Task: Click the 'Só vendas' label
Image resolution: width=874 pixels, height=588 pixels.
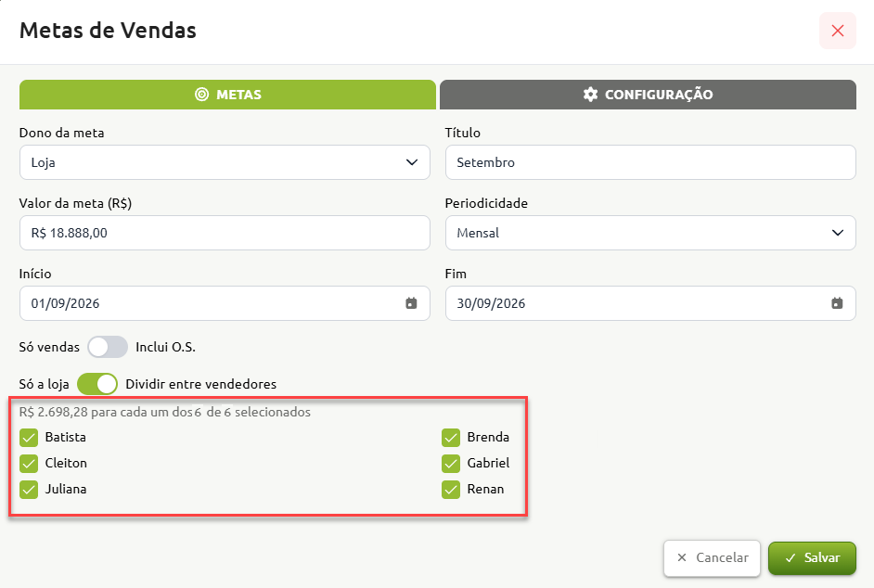Action: [49, 347]
